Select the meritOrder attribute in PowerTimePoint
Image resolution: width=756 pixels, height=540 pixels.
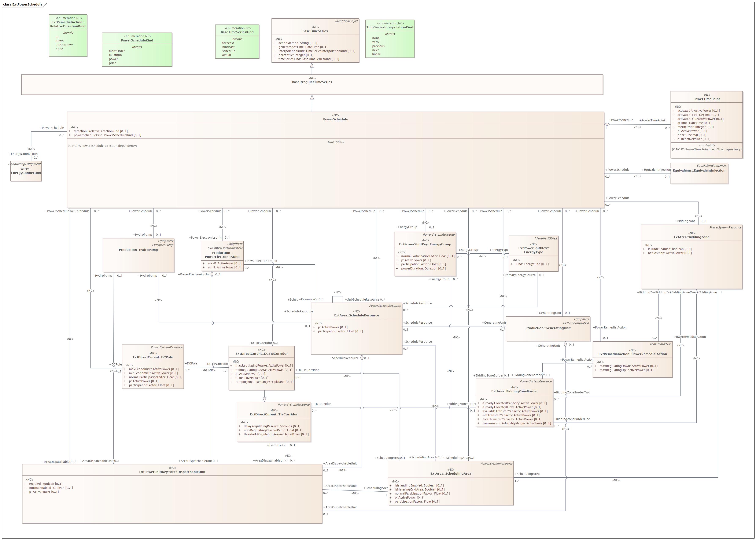(x=696, y=127)
